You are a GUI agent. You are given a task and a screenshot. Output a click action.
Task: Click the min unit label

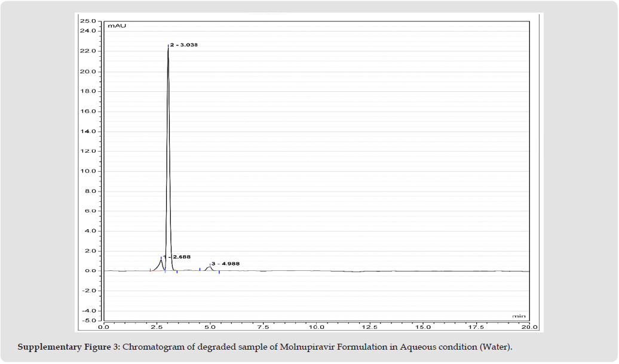519,315
